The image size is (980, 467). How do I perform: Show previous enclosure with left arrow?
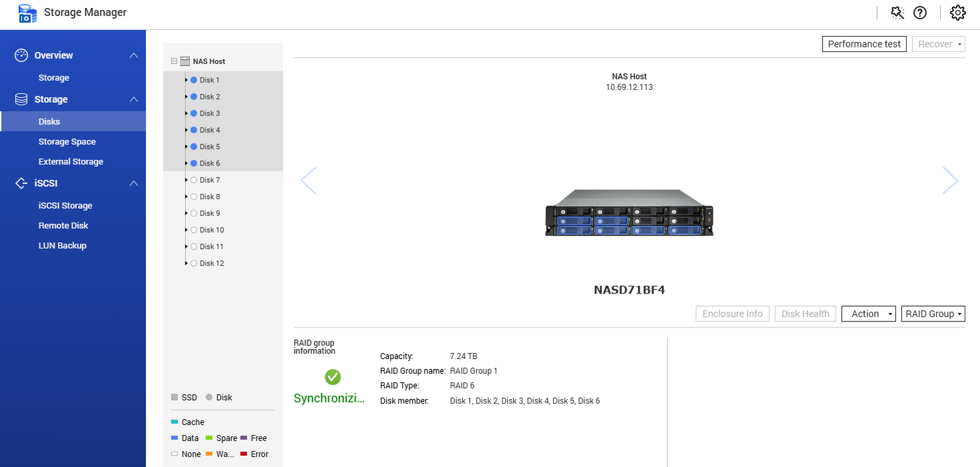[308, 180]
